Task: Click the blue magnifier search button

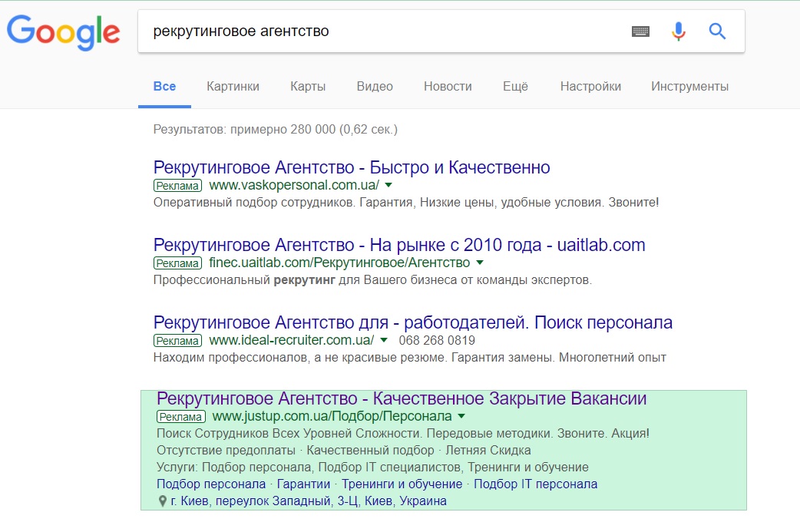Action: click(x=717, y=31)
